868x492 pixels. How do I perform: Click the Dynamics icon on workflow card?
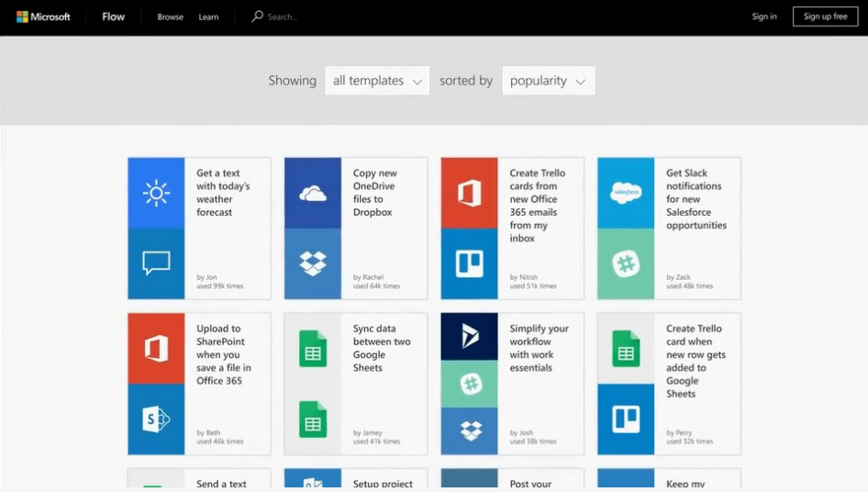coord(469,336)
